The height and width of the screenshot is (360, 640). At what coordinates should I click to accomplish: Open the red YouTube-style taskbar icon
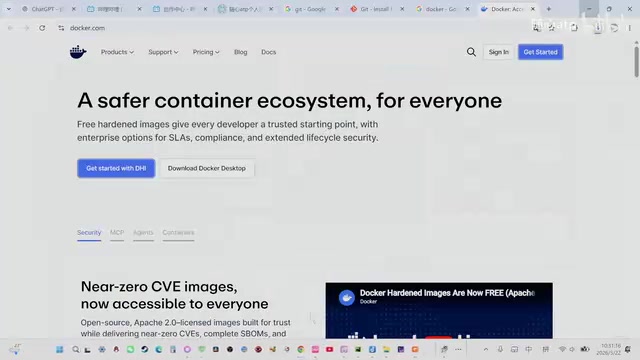click(x=329, y=349)
